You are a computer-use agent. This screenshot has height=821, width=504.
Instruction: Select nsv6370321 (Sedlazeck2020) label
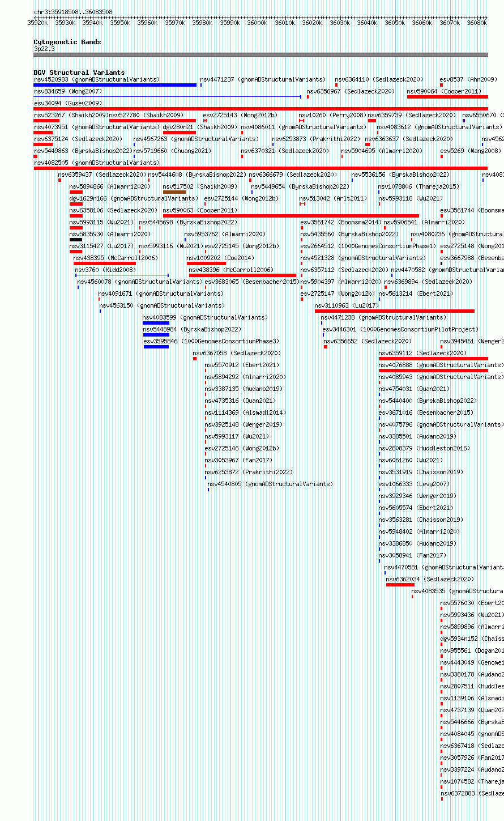coord(285,151)
